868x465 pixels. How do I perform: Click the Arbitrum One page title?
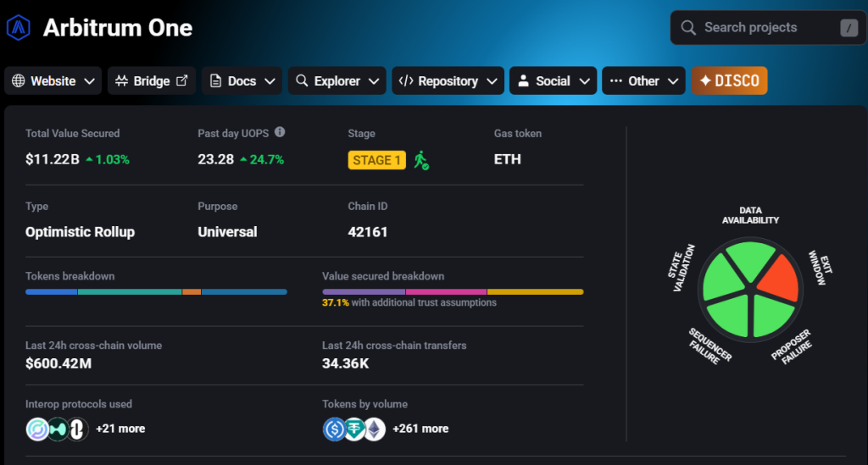[117, 28]
